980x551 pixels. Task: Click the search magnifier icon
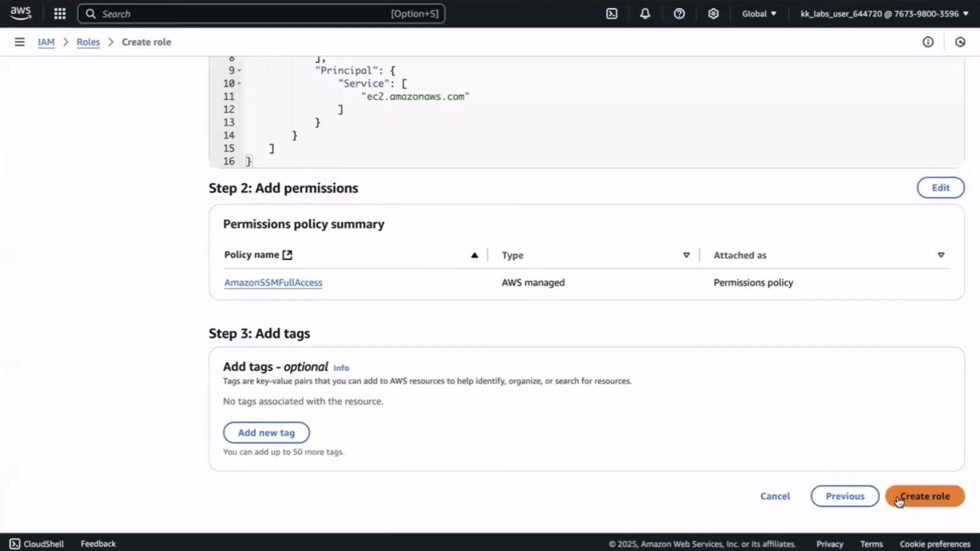(x=90, y=14)
